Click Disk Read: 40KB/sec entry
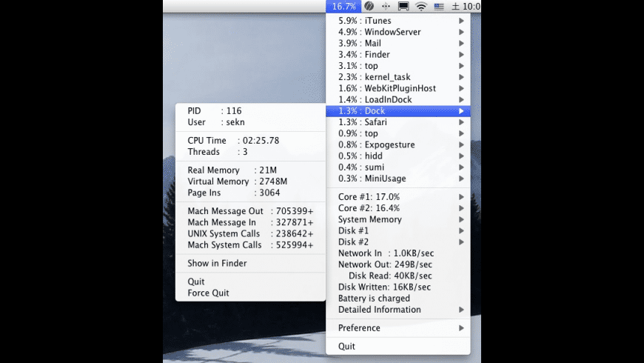 pyautogui.click(x=398, y=276)
